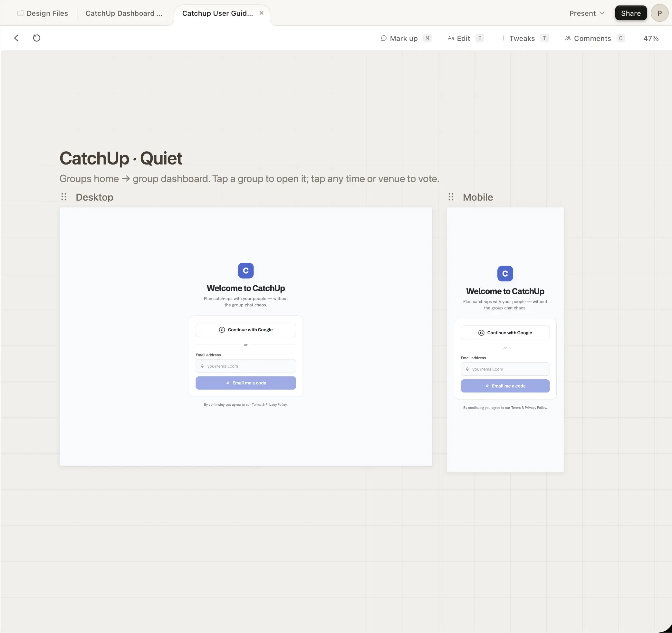Click the Share button
This screenshot has width=672, height=633.
pos(630,13)
